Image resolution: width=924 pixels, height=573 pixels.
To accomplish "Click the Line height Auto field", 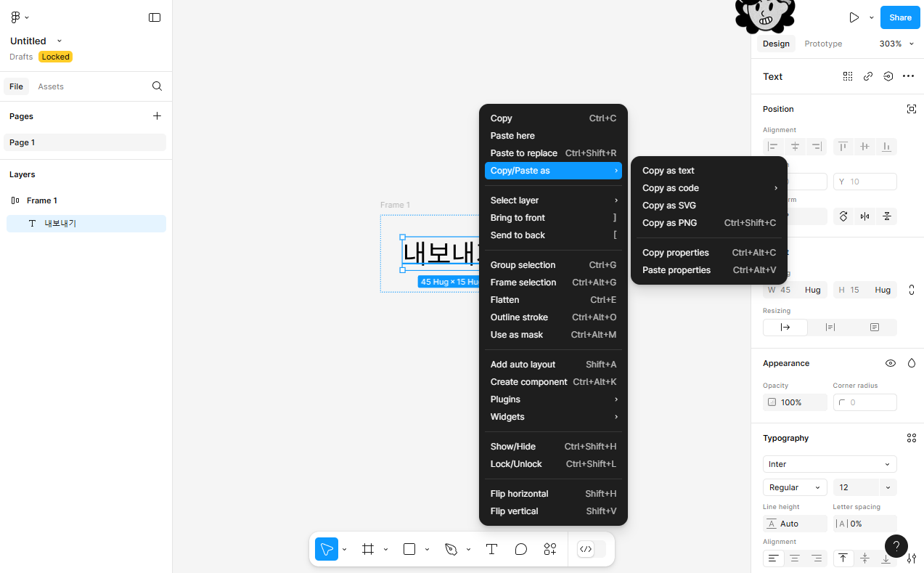I will click(x=795, y=524).
